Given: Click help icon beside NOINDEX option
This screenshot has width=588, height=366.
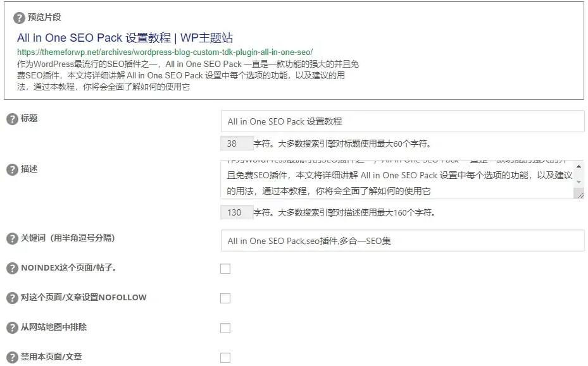Looking at the screenshot, I should [13, 268].
